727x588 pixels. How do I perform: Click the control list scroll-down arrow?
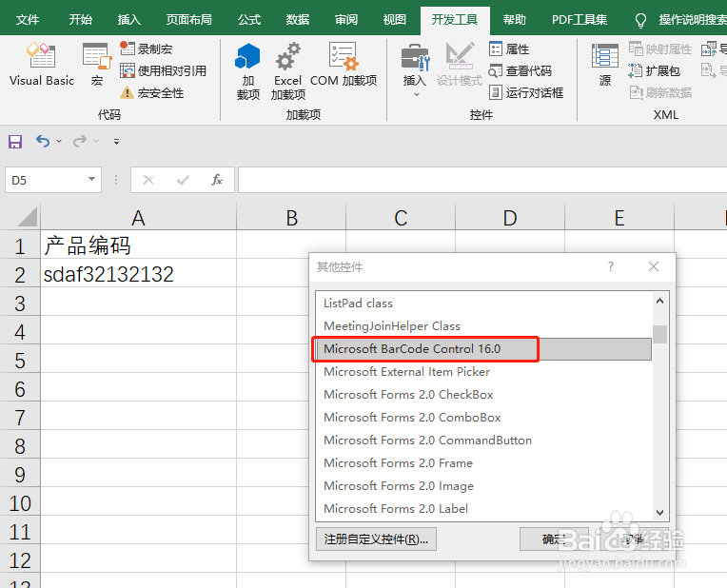659,513
